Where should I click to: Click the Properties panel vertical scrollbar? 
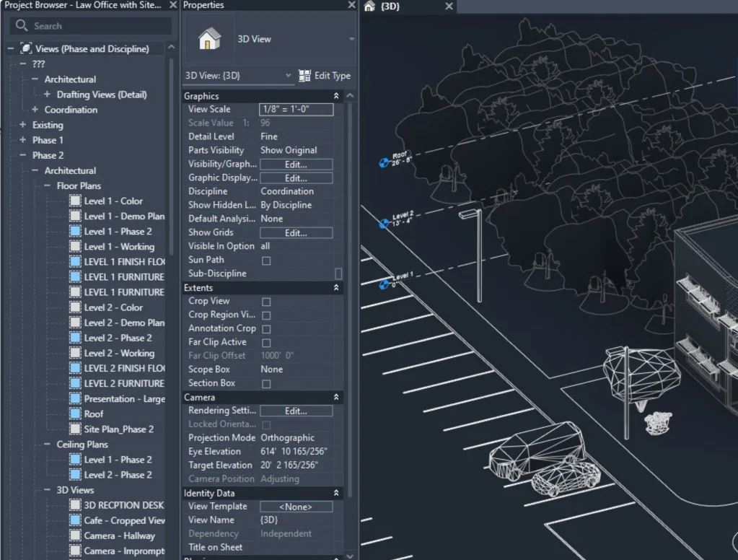coord(350,302)
